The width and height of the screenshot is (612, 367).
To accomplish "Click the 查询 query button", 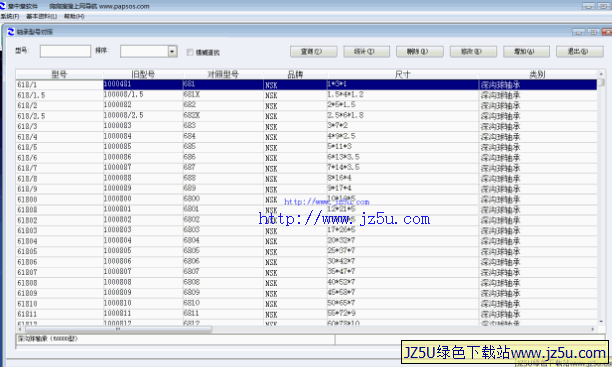I will pyautogui.click(x=313, y=52).
